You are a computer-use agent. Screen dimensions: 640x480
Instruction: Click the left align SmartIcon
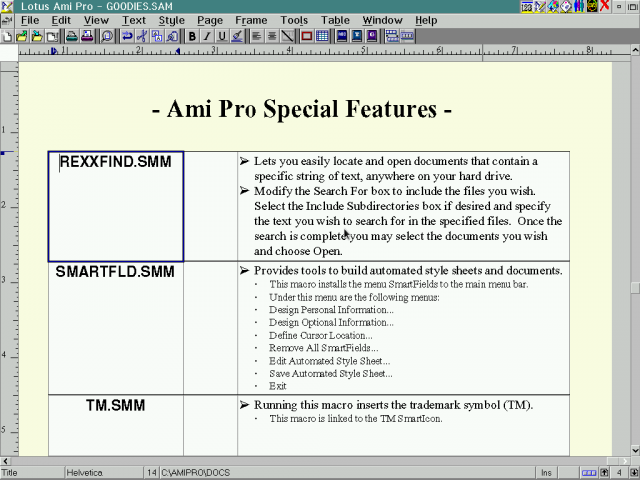click(257, 36)
